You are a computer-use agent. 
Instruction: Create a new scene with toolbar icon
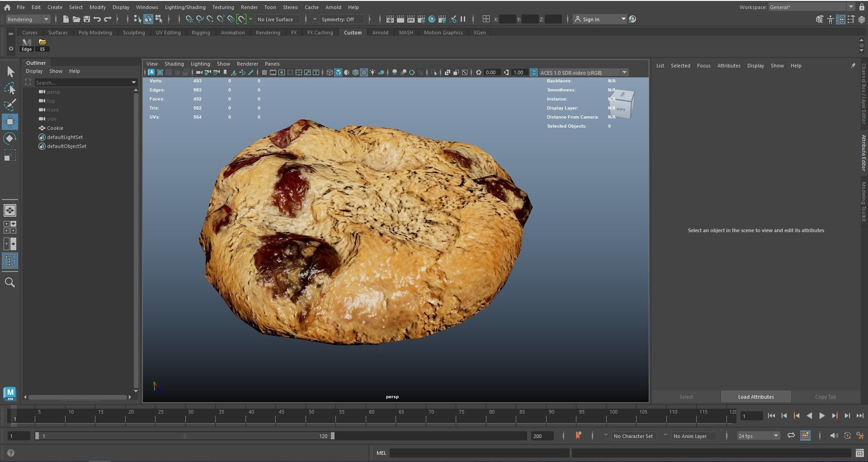click(66, 19)
